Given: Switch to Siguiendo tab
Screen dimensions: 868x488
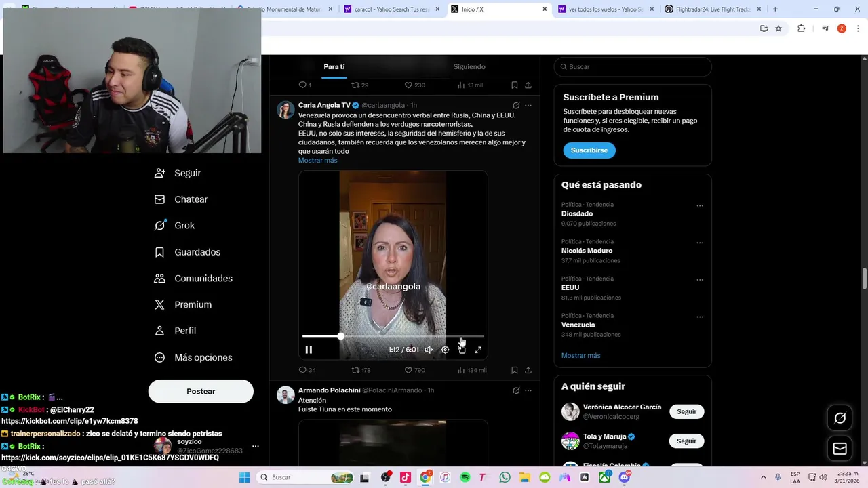Looking at the screenshot, I should [469, 66].
